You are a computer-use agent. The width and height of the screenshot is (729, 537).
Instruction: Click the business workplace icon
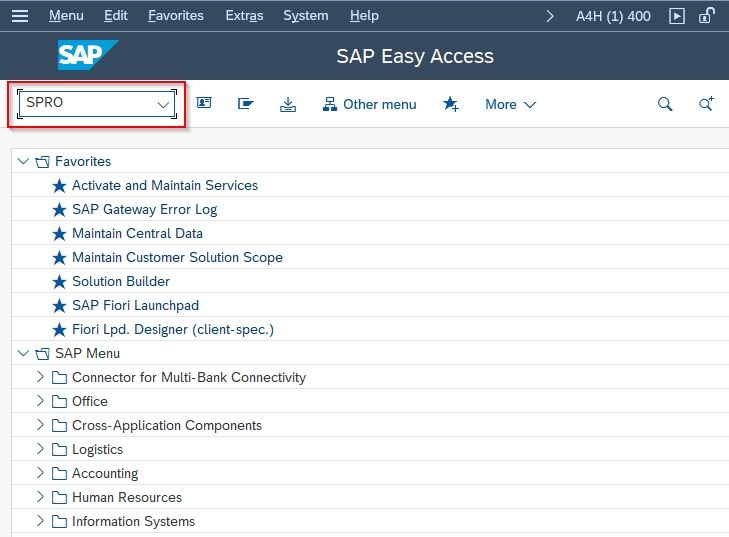coord(245,103)
